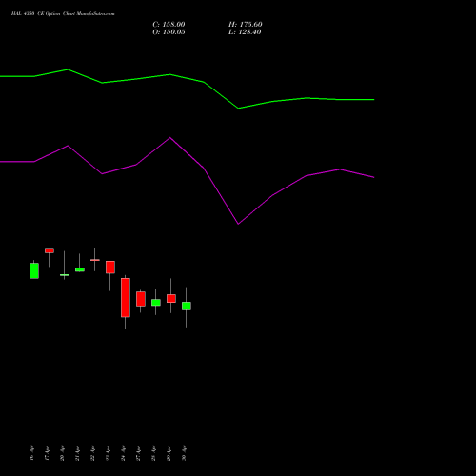
Task: Select the "22 Apr" date axis label
Action: click(92, 453)
